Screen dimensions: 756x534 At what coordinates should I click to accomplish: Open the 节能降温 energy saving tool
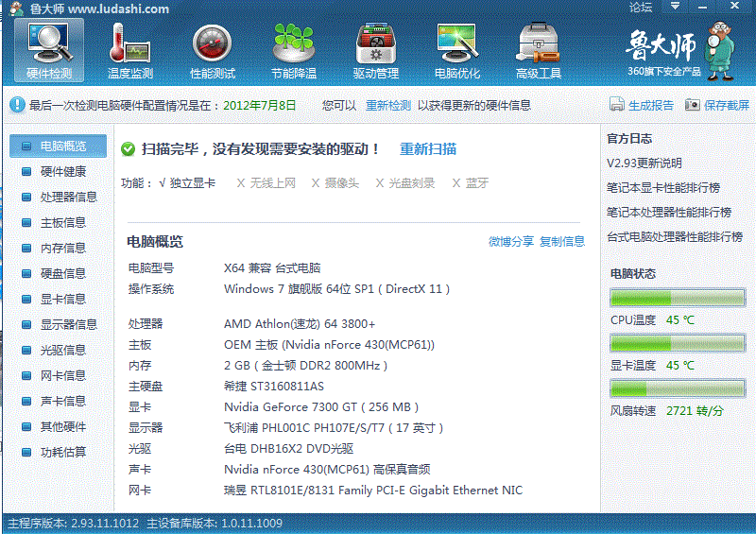coord(294,51)
